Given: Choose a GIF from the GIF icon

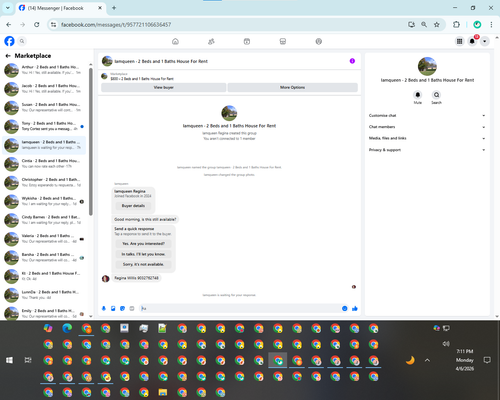Looking at the screenshot, I should point(132,309).
